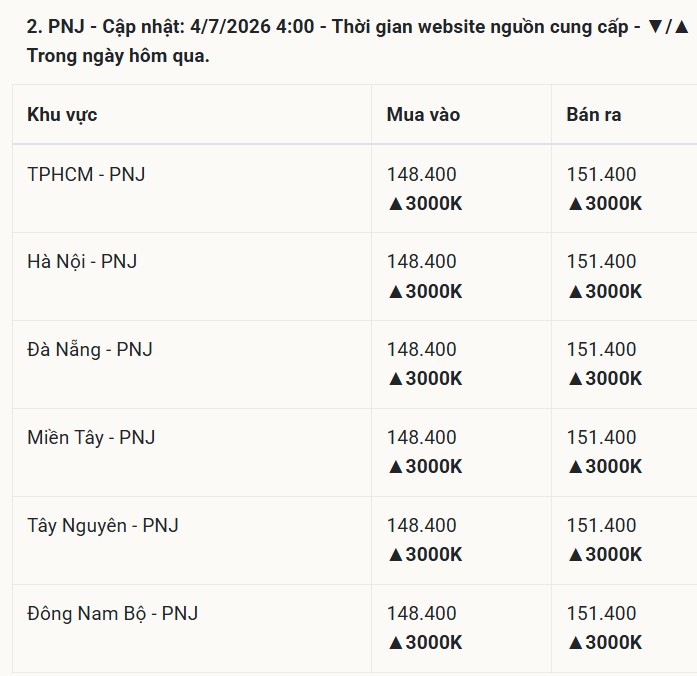Viewport: 697px width, 676px height.
Task: Click the 148.400 price in Hà Nội row
Action: pos(421,261)
